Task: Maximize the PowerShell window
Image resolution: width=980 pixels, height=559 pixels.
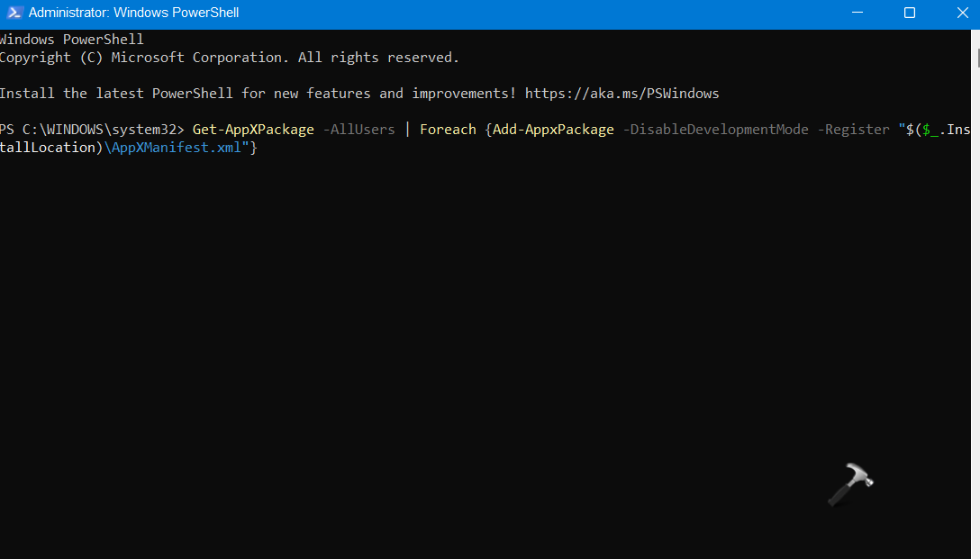Action: point(910,14)
